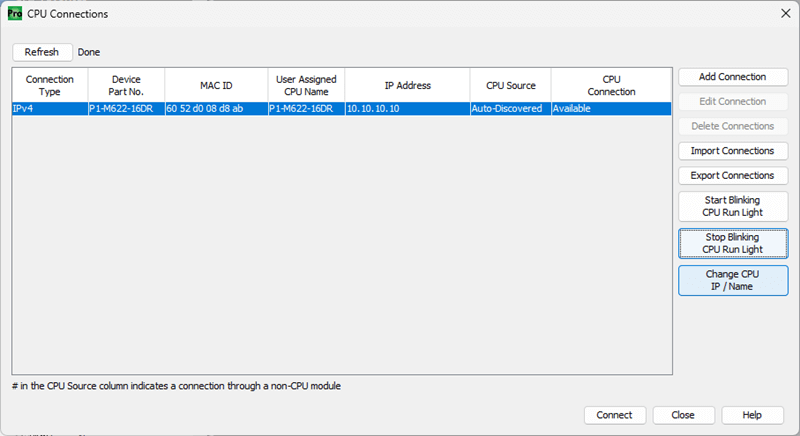Image resolution: width=800 pixels, height=436 pixels.
Task: Click the Productivity Suite icon in title bar
Action: pyautogui.click(x=14, y=14)
